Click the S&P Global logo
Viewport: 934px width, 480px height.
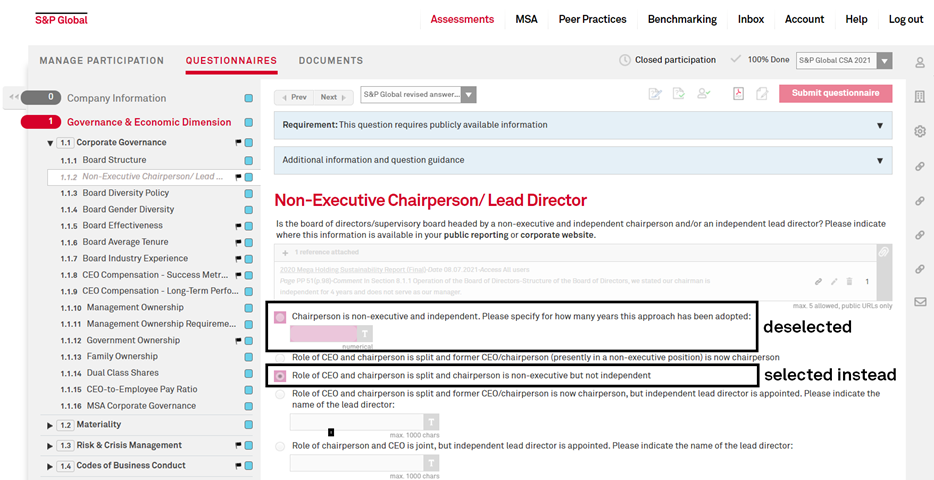click(x=61, y=19)
